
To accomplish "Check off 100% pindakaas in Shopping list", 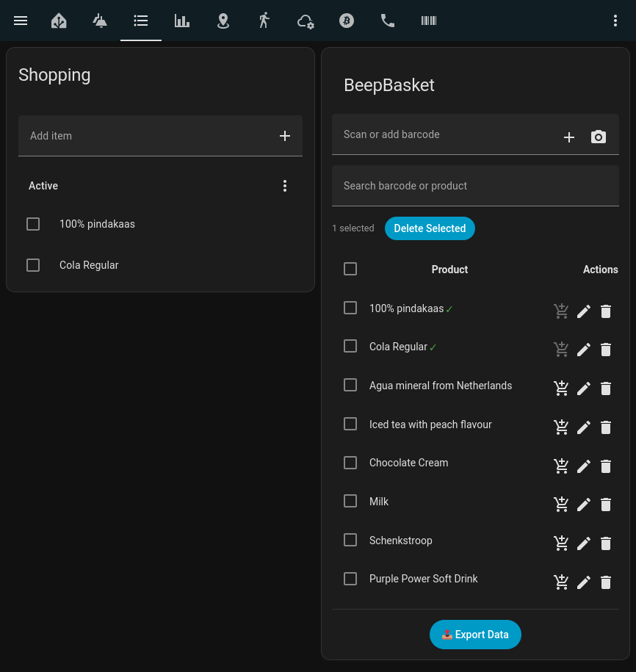I will coord(33,224).
